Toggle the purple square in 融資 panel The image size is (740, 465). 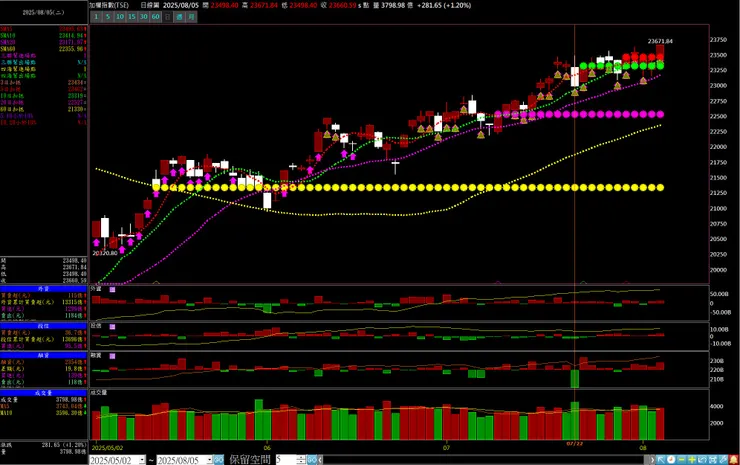coord(112,356)
